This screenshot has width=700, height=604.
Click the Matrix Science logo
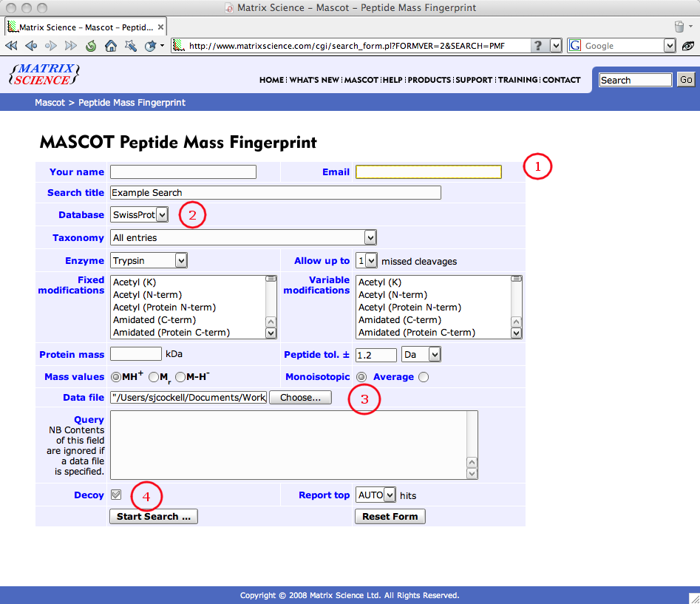[44, 74]
